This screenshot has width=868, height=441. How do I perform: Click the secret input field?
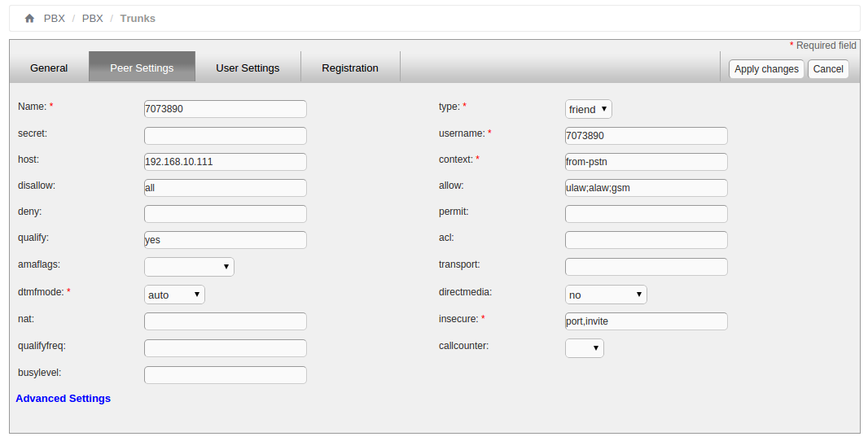coord(225,136)
